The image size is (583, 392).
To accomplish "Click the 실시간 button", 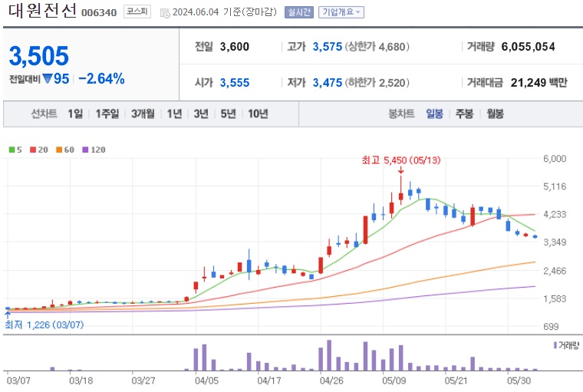I will pos(299,12).
